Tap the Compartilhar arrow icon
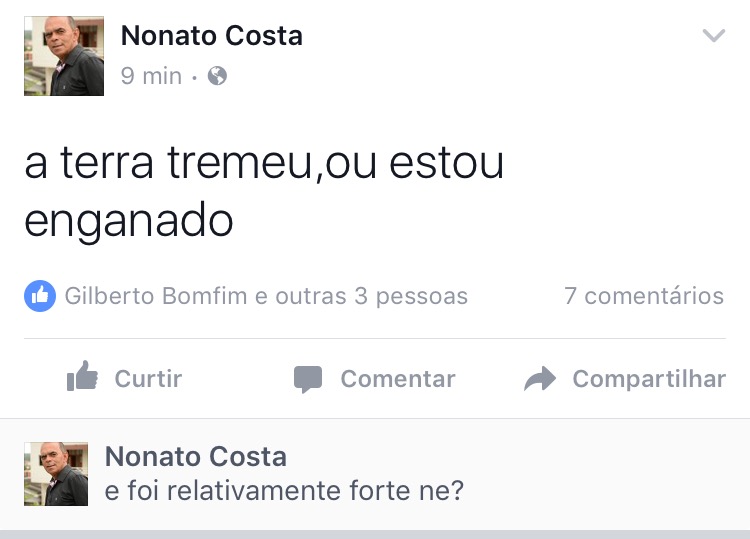 [x=540, y=379]
